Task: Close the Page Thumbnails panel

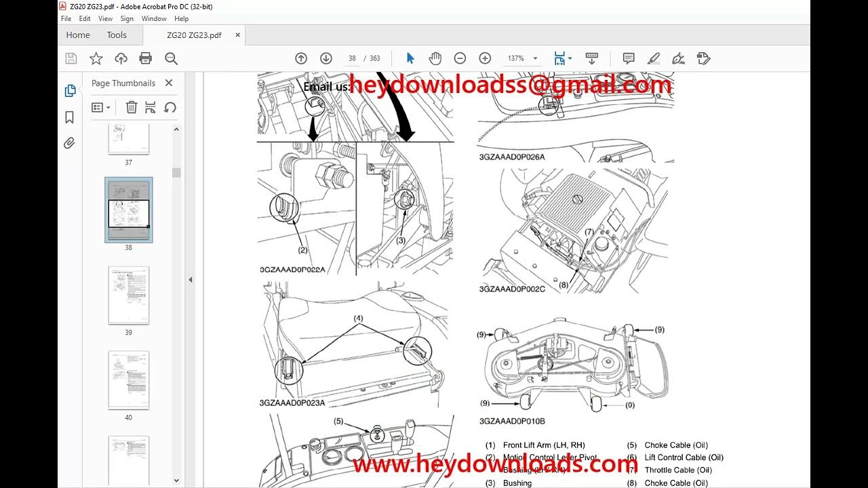Action: 169,83
